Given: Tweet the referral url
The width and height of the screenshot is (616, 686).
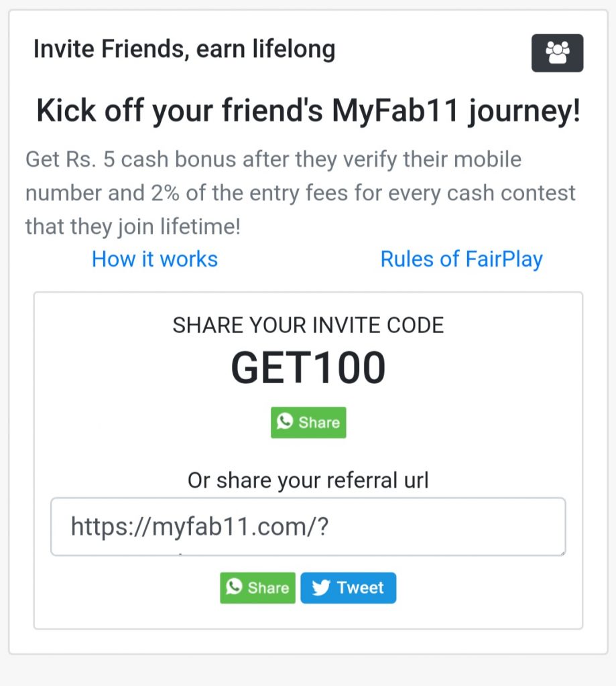Looking at the screenshot, I should pyautogui.click(x=348, y=588).
